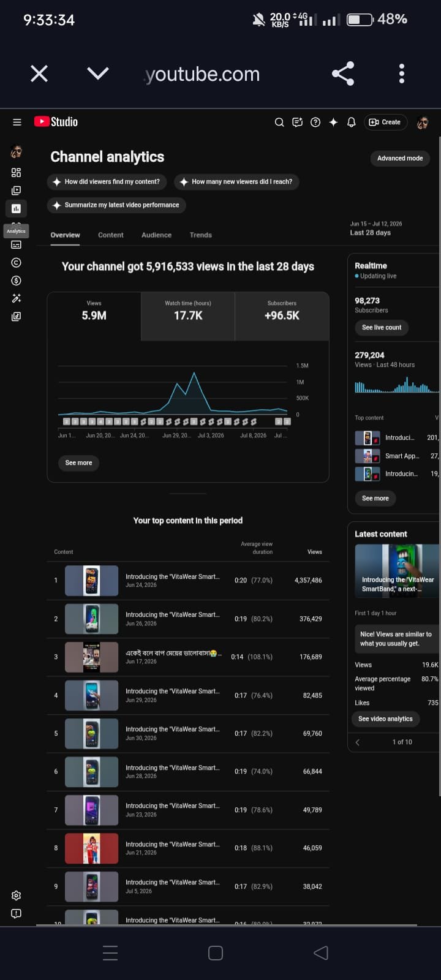Open thumbnail of Bengali-titled video ranked 3
Viewport: 441px width, 980px height.
point(92,657)
